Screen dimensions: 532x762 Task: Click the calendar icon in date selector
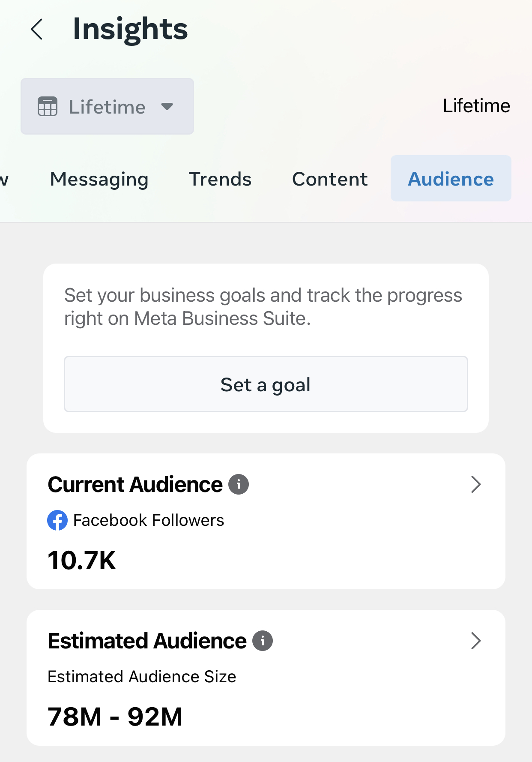pos(48,106)
